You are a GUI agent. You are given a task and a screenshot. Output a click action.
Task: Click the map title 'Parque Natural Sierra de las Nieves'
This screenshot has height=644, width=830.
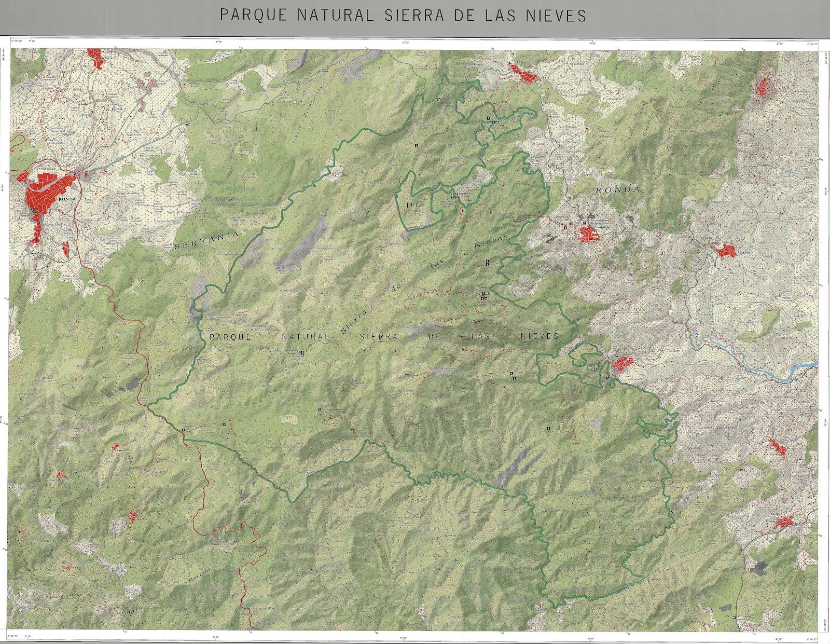pyautogui.click(x=403, y=15)
